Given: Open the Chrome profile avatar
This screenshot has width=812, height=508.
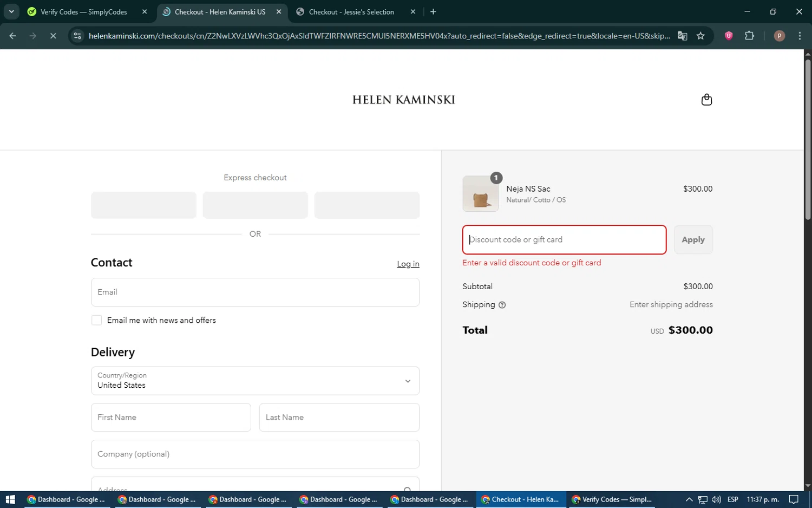Looking at the screenshot, I should 780,36.
